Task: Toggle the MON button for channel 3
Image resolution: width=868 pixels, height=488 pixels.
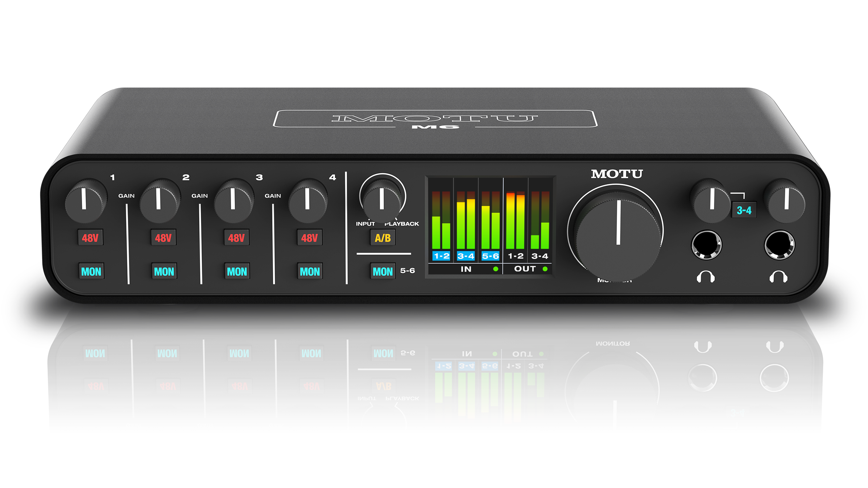Action: pos(237,272)
